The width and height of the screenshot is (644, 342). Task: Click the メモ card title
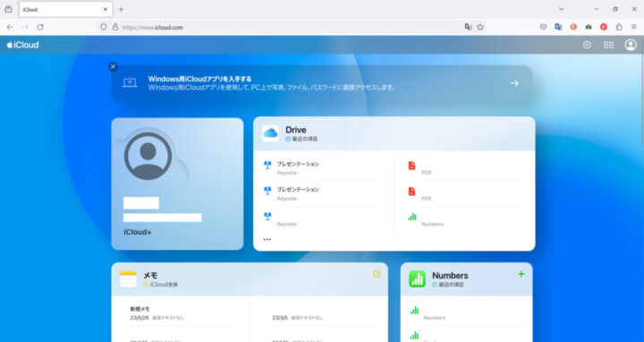[x=150, y=275]
